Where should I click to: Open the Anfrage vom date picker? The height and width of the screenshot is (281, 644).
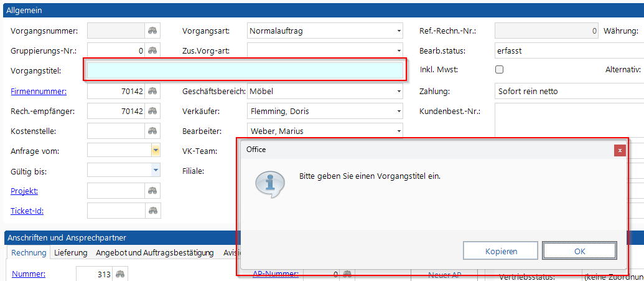tap(156, 150)
